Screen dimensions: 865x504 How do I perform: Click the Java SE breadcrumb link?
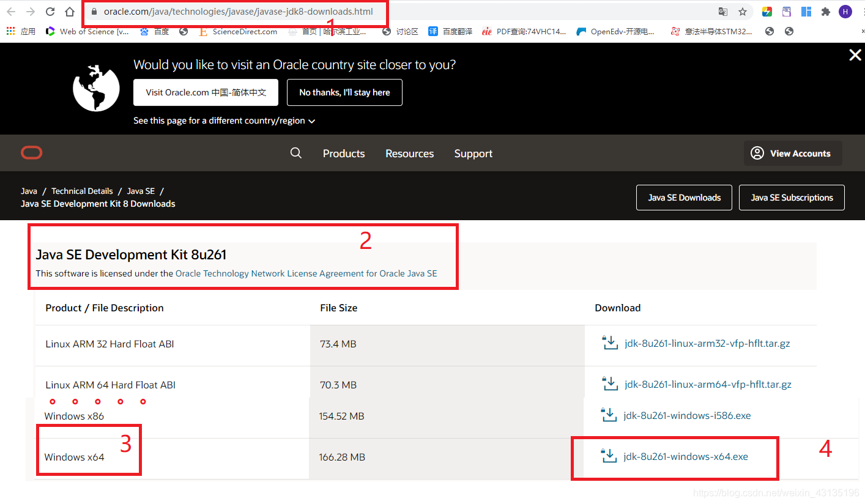point(141,191)
